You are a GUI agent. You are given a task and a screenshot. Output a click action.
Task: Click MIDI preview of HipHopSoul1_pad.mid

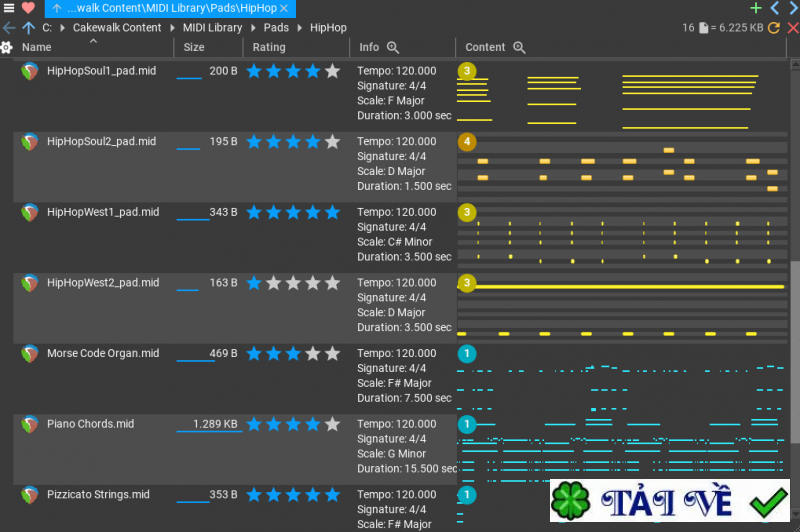point(621,97)
